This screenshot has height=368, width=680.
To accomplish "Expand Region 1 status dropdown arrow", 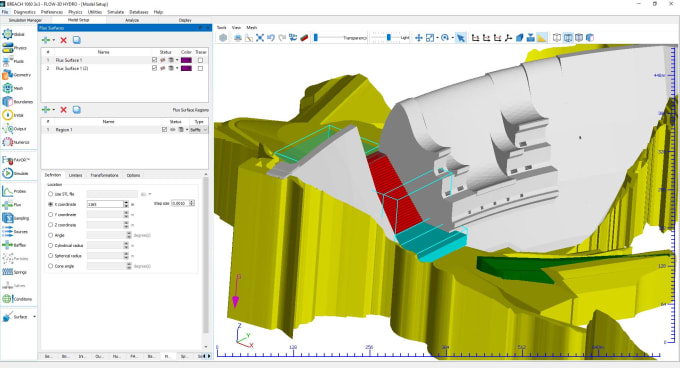I will coord(187,130).
